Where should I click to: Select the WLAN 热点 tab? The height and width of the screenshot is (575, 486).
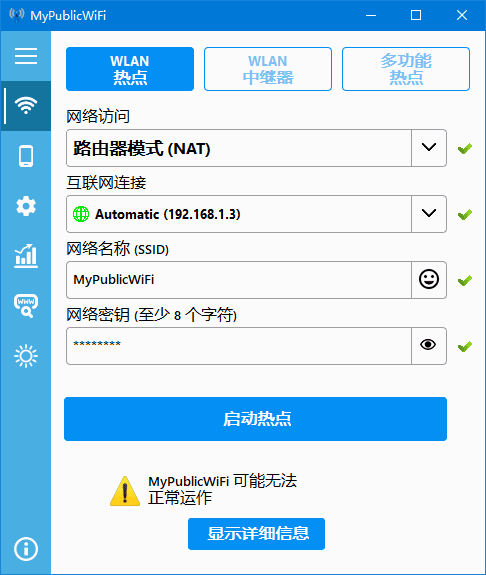[130, 69]
